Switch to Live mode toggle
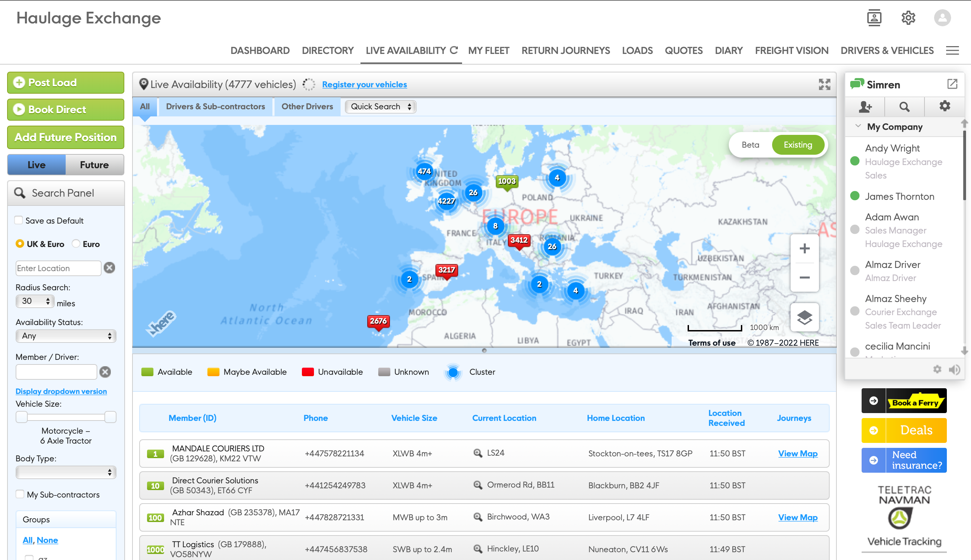971x560 pixels. click(37, 165)
